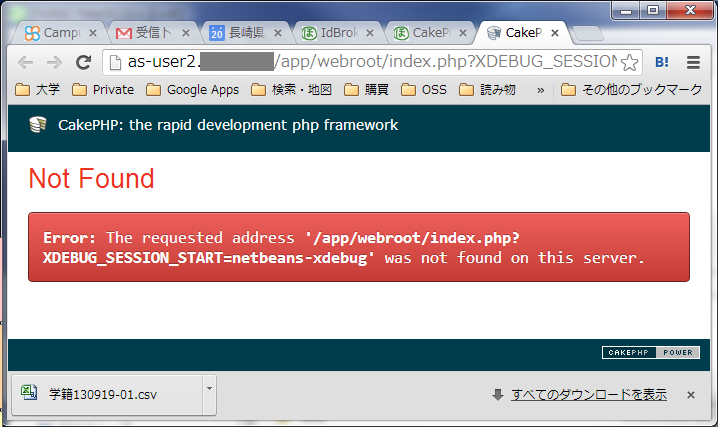Click the CakePHP Power badge

click(651, 352)
